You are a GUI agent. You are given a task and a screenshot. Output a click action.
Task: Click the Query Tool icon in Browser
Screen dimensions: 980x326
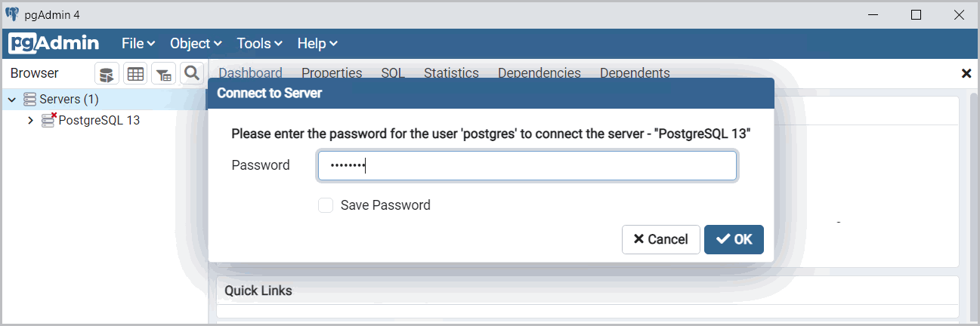(x=107, y=74)
